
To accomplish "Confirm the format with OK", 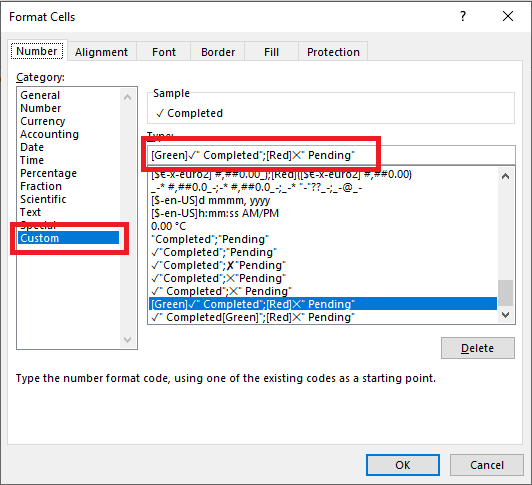I will tap(403, 465).
